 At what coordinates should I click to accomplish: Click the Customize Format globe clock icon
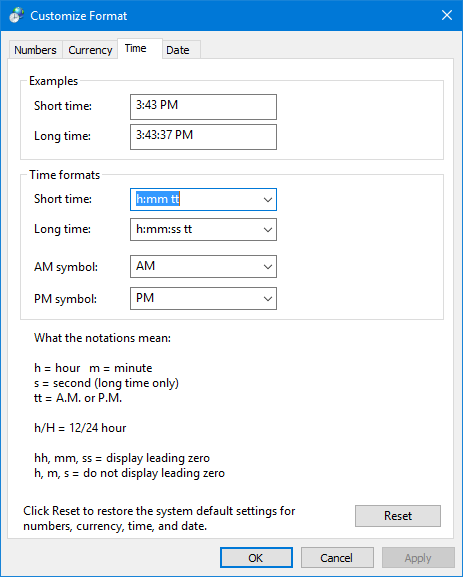coord(17,15)
